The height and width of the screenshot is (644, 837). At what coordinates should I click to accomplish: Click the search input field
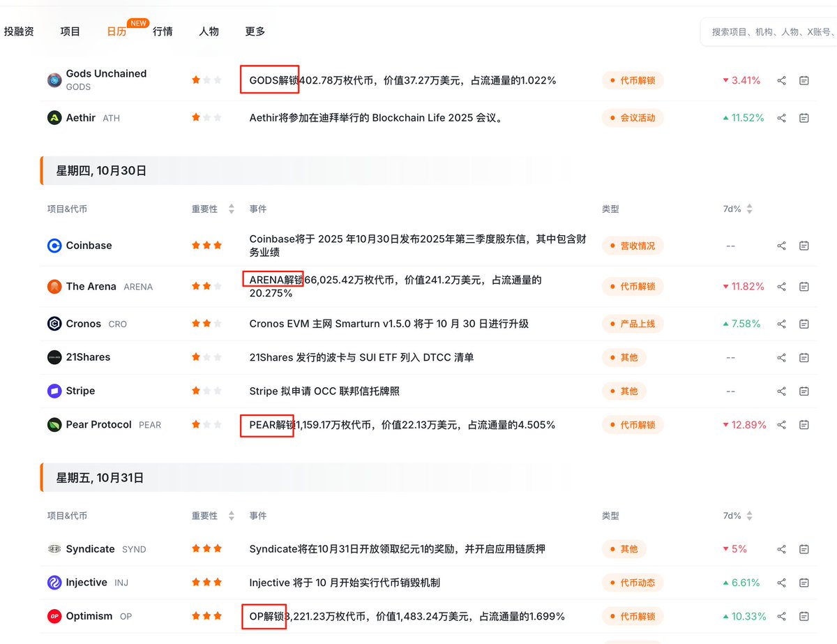click(x=767, y=31)
